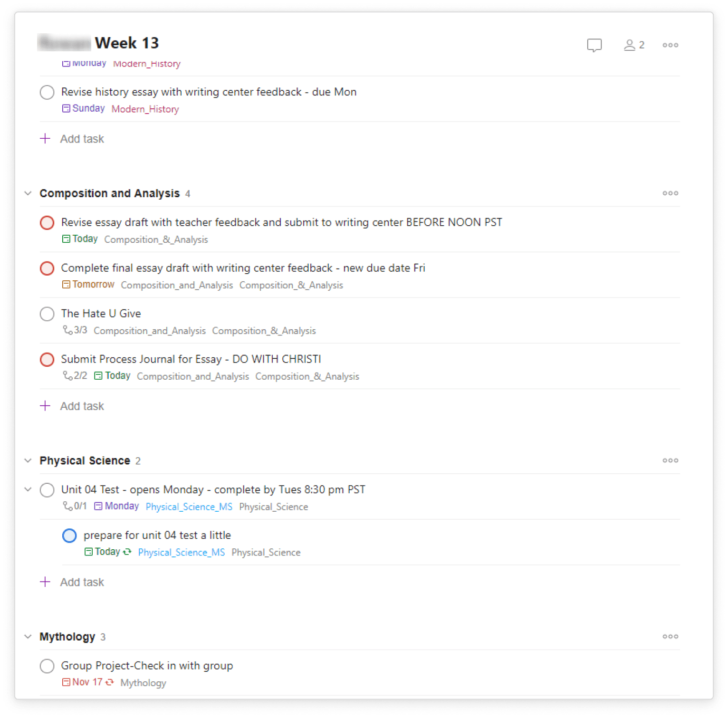Mark Submit Process Journal for Essay done
Viewport: 728px width, 717px height.
(47, 360)
